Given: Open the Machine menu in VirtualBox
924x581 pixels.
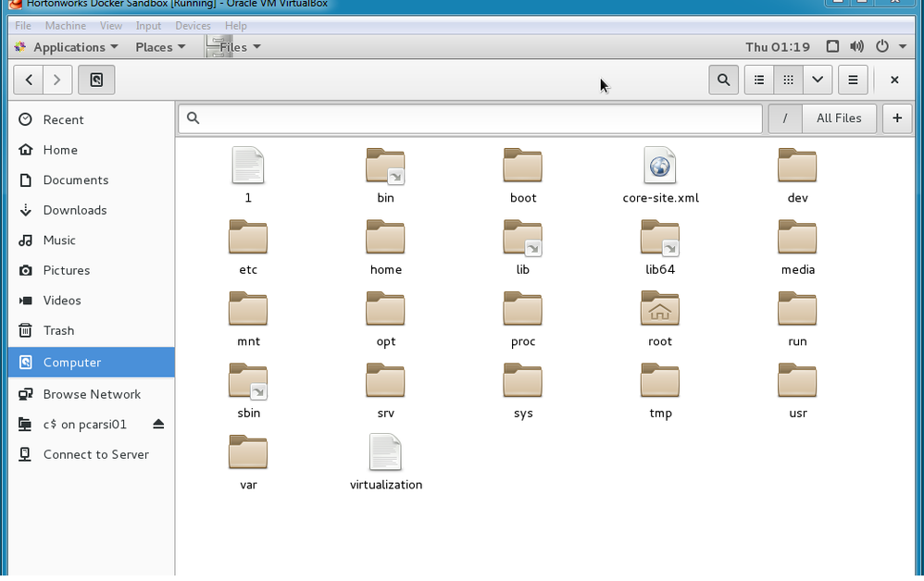Looking at the screenshot, I should (65, 26).
